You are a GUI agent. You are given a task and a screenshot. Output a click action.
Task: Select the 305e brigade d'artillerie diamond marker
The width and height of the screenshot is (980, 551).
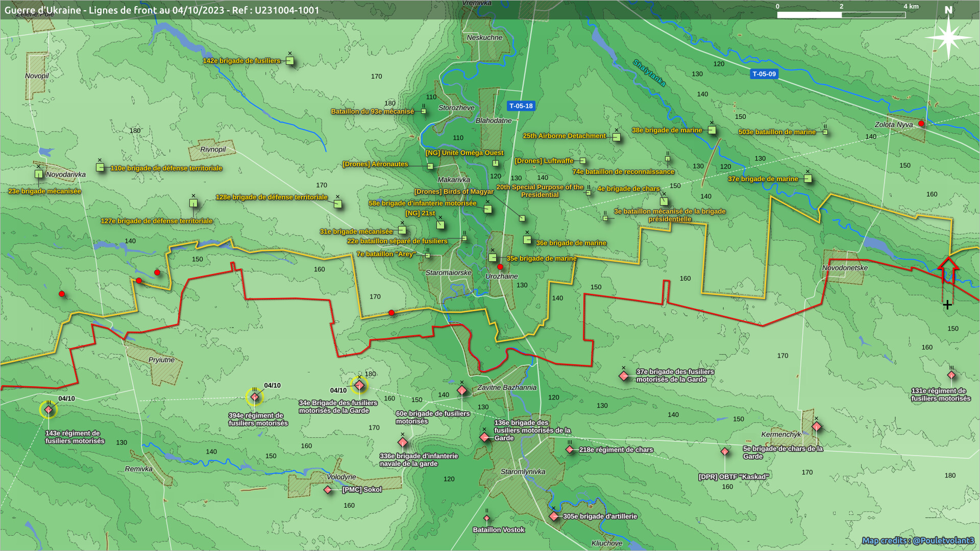[554, 516]
